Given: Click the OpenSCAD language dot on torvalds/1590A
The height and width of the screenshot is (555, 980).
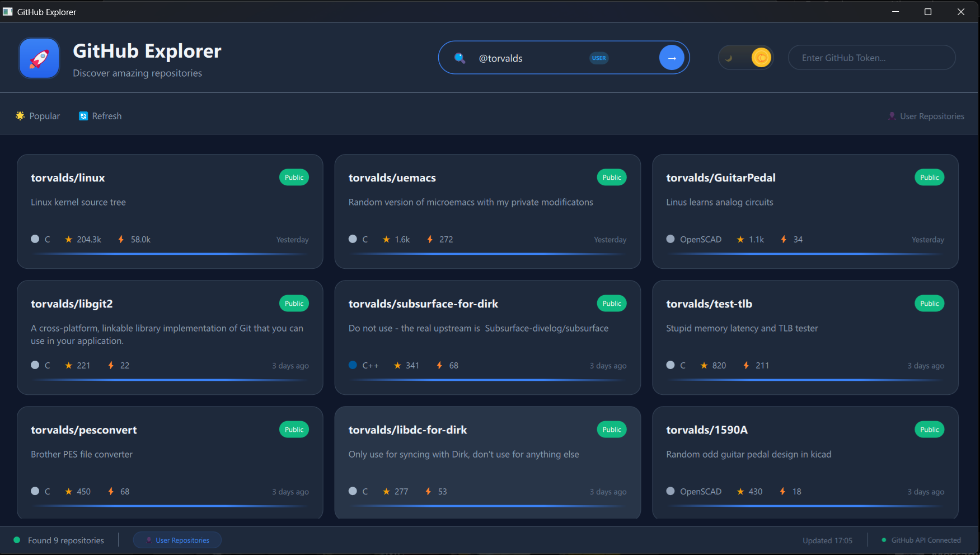Looking at the screenshot, I should pyautogui.click(x=670, y=491).
